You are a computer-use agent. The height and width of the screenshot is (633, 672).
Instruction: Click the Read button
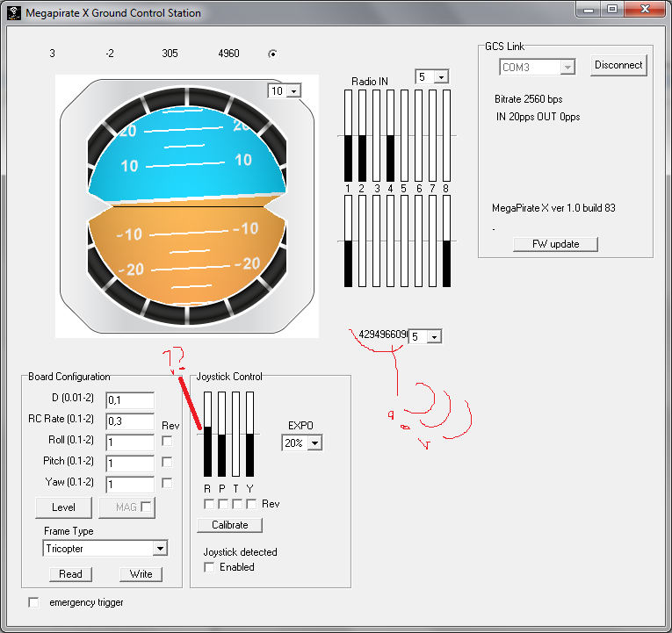click(x=70, y=574)
